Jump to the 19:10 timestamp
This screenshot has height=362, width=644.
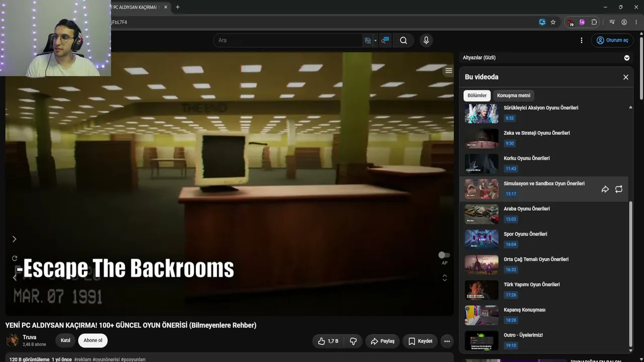tap(511, 345)
